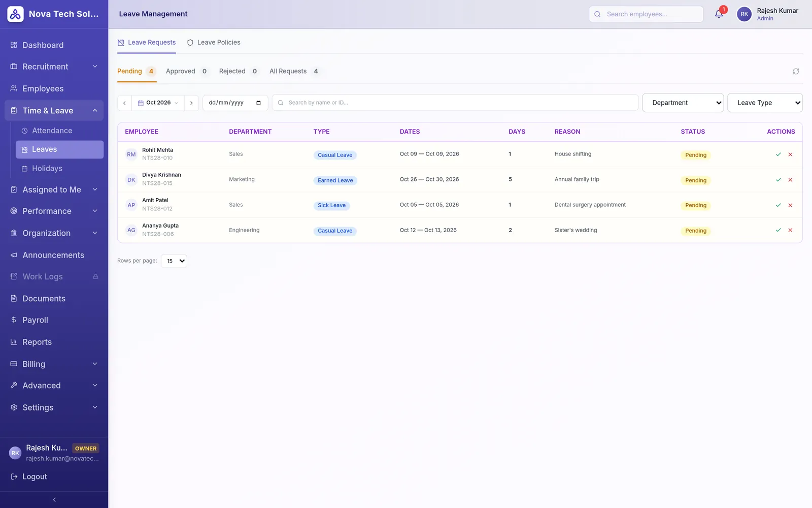Image resolution: width=812 pixels, height=508 pixels.
Task: Open the Payroll page
Action: coord(54,320)
